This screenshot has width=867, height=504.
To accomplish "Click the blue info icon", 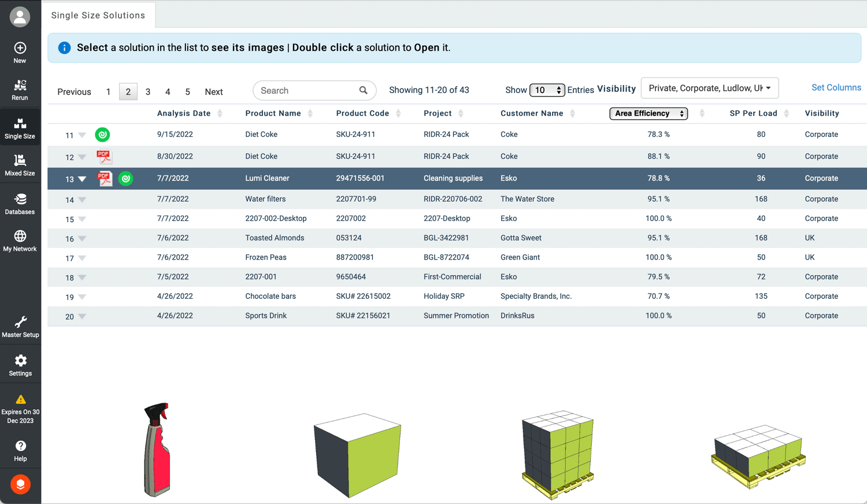I will (x=64, y=48).
